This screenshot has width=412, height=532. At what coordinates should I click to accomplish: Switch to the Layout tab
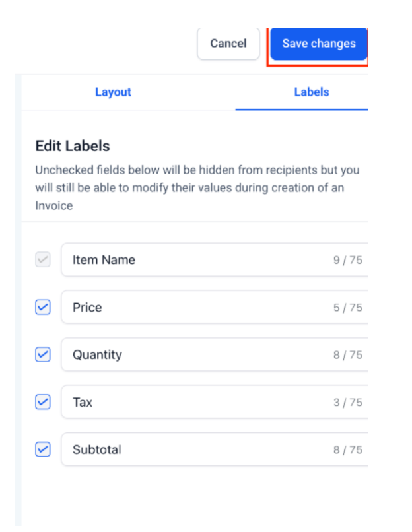tap(113, 92)
